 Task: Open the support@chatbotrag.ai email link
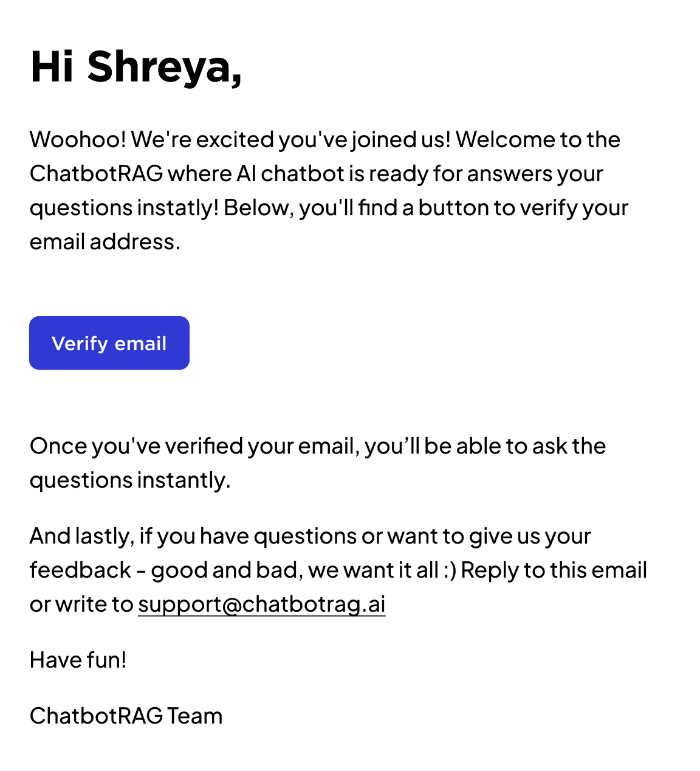[262, 604]
